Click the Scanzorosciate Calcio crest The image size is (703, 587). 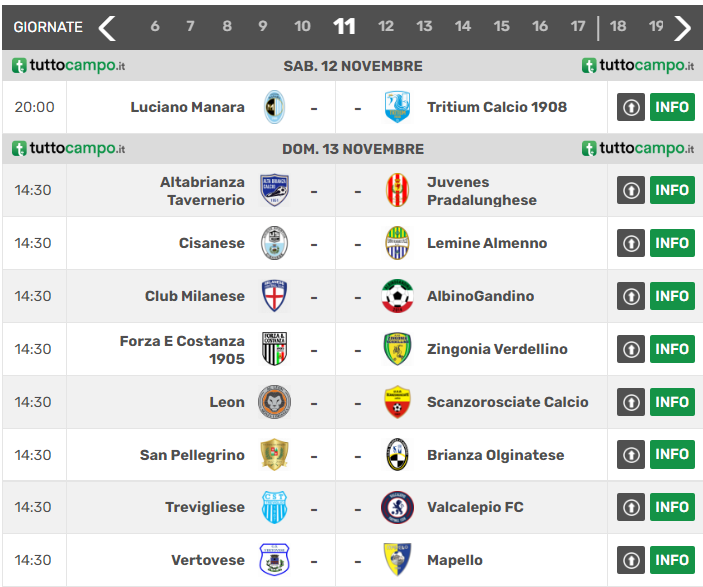pos(397,402)
